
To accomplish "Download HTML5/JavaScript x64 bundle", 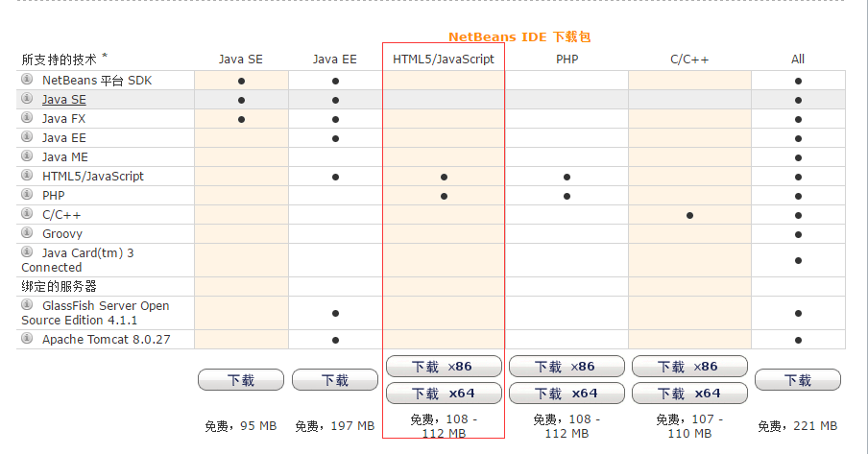I will click(444, 394).
